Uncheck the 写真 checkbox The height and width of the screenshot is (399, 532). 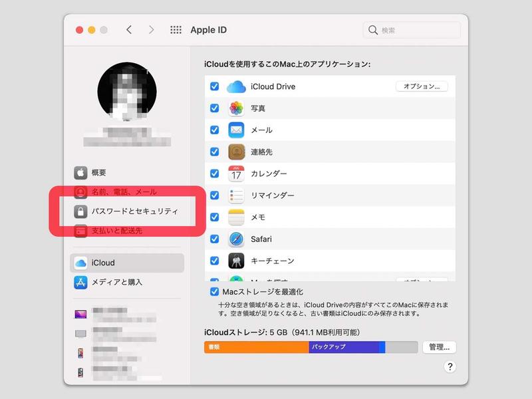pyautogui.click(x=214, y=108)
